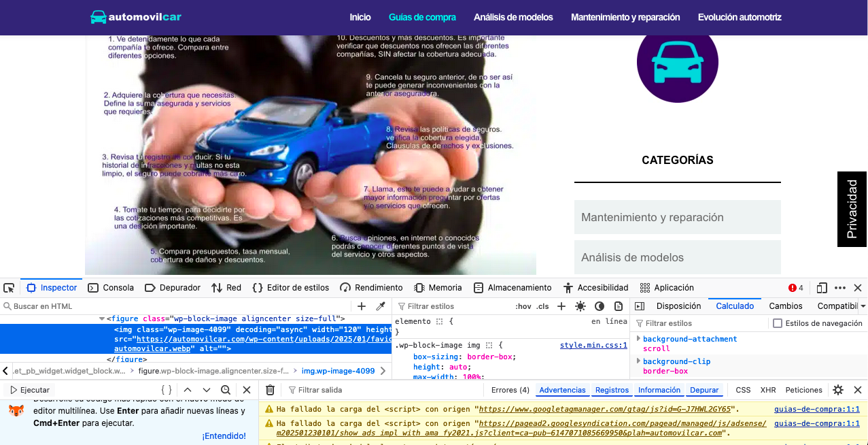Go to previous console history expression
The height and width of the screenshot is (445, 868).
click(188, 390)
